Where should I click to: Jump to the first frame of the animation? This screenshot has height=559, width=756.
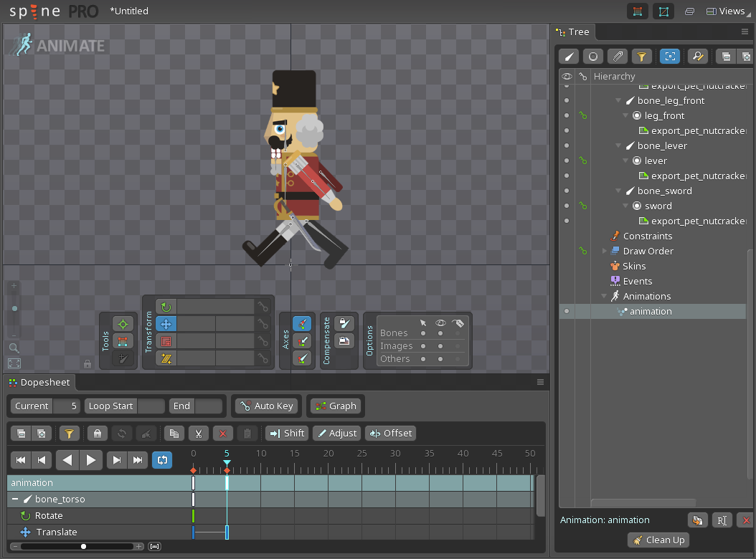(21, 460)
